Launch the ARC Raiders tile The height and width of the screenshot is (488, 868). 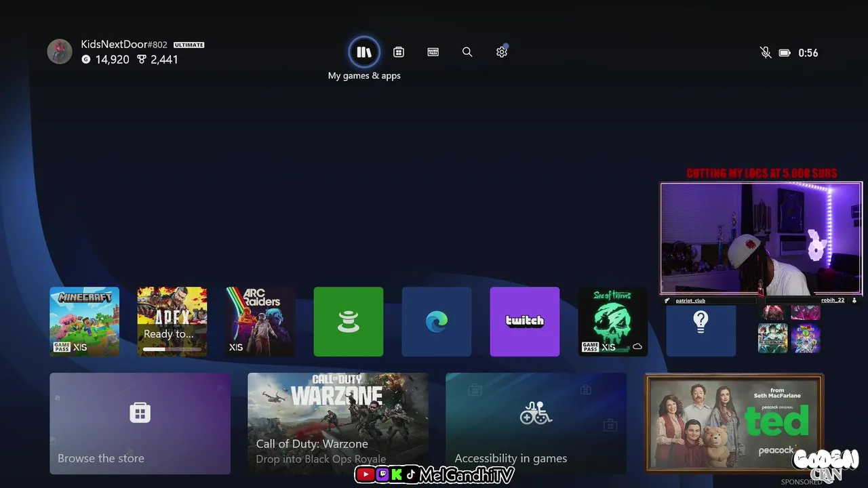tap(260, 321)
